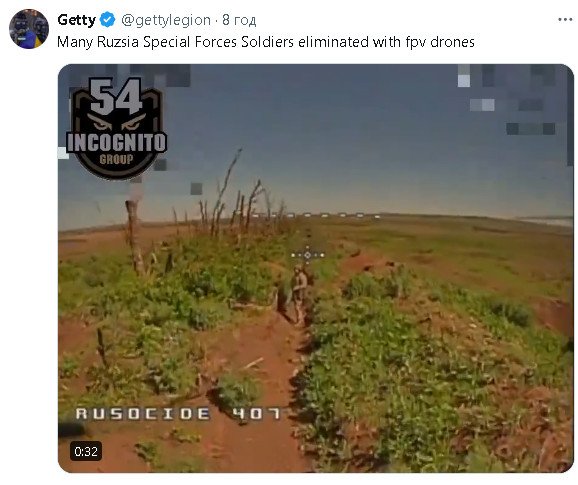Viewport: 578px width, 485px height.
Task: Open the Getty profile avatar
Action: [x=29, y=29]
